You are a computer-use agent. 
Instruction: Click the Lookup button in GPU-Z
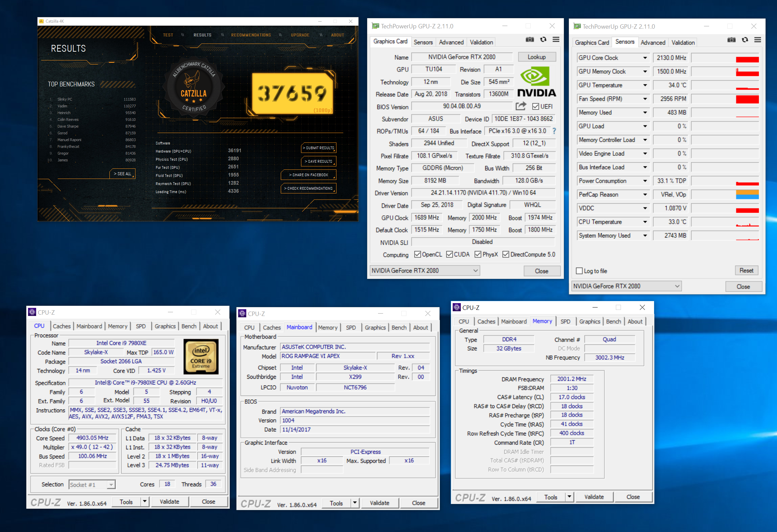click(x=536, y=57)
